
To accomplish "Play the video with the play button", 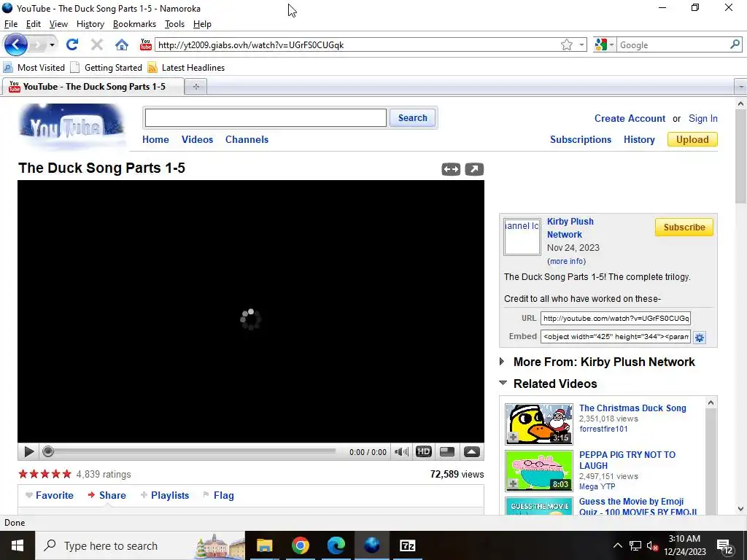I will click(28, 452).
